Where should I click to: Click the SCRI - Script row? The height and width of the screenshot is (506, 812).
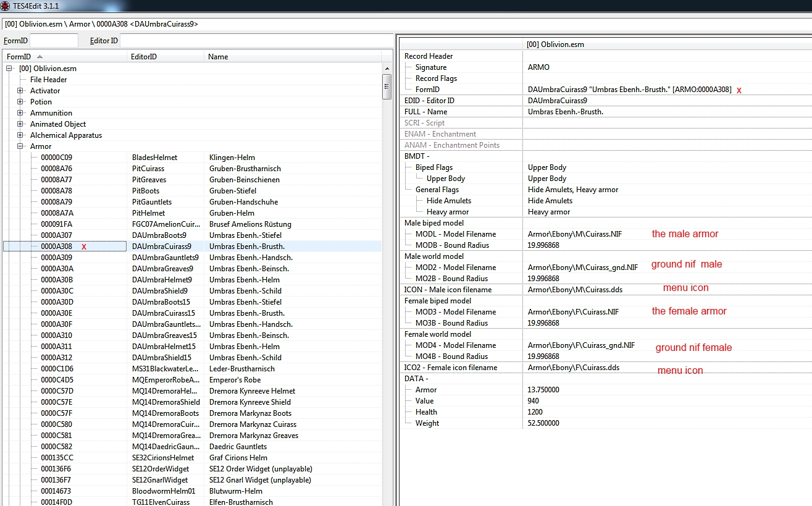coord(605,123)
